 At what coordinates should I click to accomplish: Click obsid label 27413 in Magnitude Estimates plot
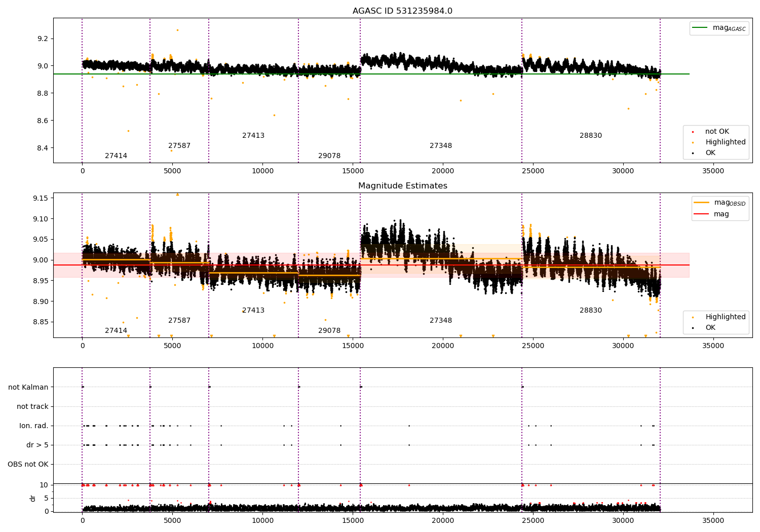coord(253,311)
